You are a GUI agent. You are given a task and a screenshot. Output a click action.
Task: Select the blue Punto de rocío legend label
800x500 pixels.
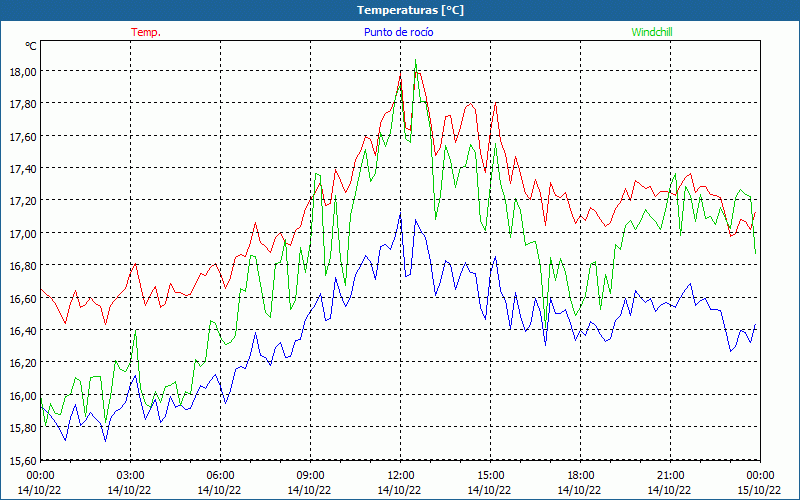(x=398, y=32)
